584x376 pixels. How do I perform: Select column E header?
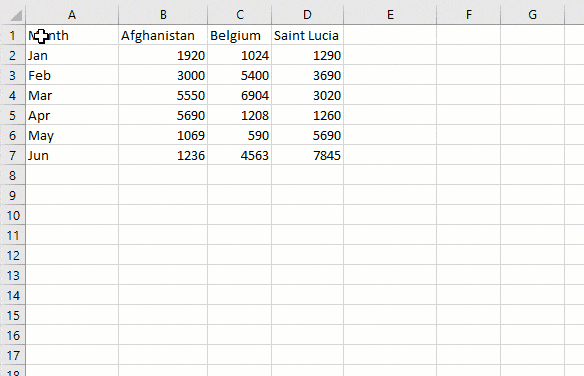pos(390,15)
